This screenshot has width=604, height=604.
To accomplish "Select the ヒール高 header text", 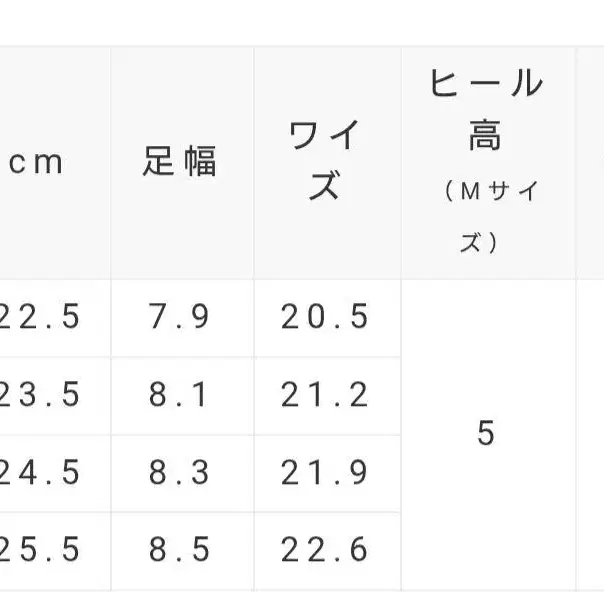I will [486, 108].
